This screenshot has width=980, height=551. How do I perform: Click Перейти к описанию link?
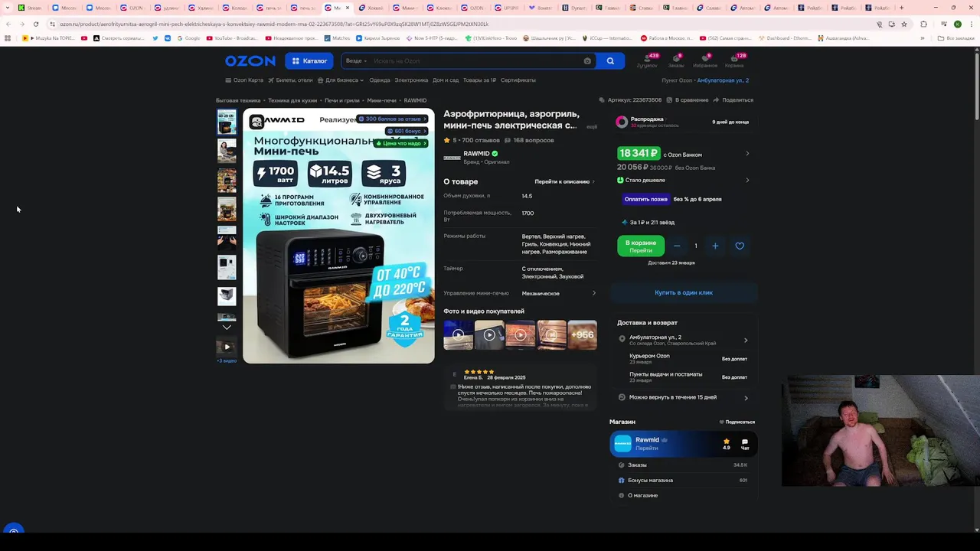click(564, 182)
